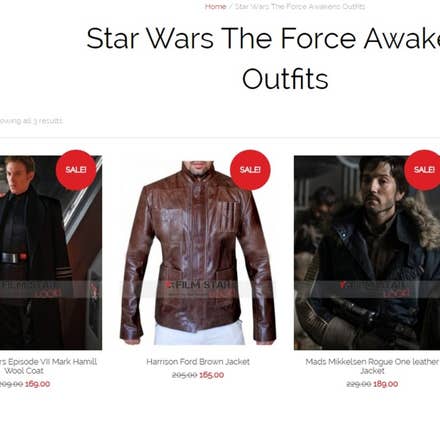The height and width of the screenshot is (440, 440).
Task: Click the showing all 3 results text
Action: [31, 121]
